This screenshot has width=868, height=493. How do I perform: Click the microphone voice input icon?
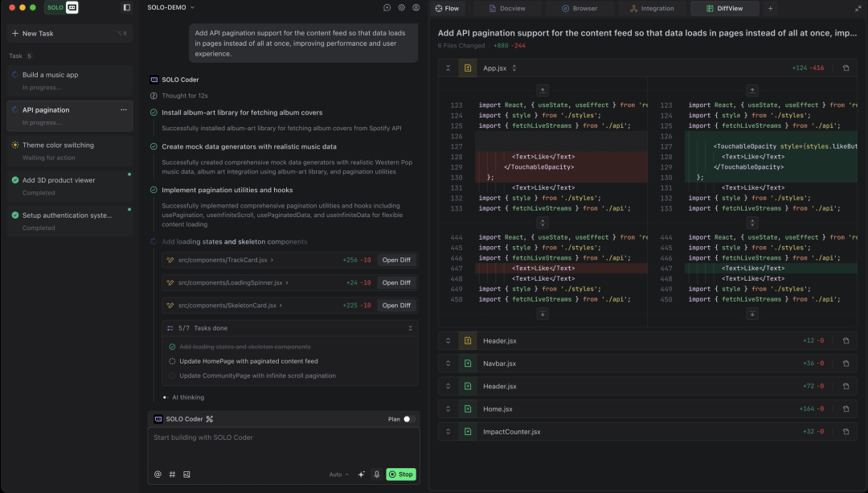click(376, 475)
